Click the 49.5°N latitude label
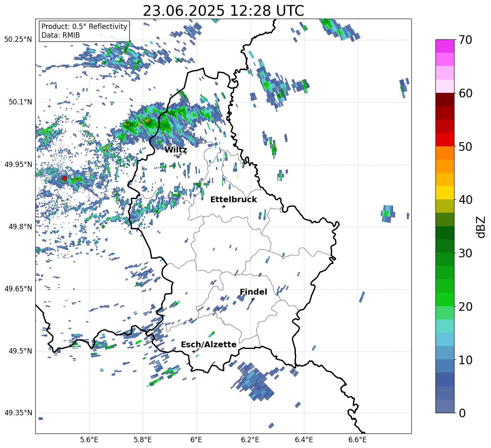The width and height of the screenshot is (491, 448). (x=21, y=351)
